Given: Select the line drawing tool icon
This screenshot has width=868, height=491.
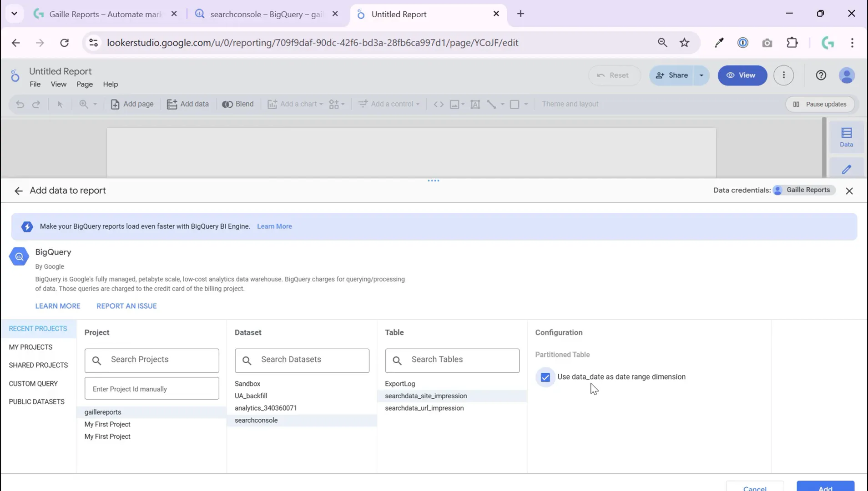Looking at the screenshot, I should pos(491,104).
